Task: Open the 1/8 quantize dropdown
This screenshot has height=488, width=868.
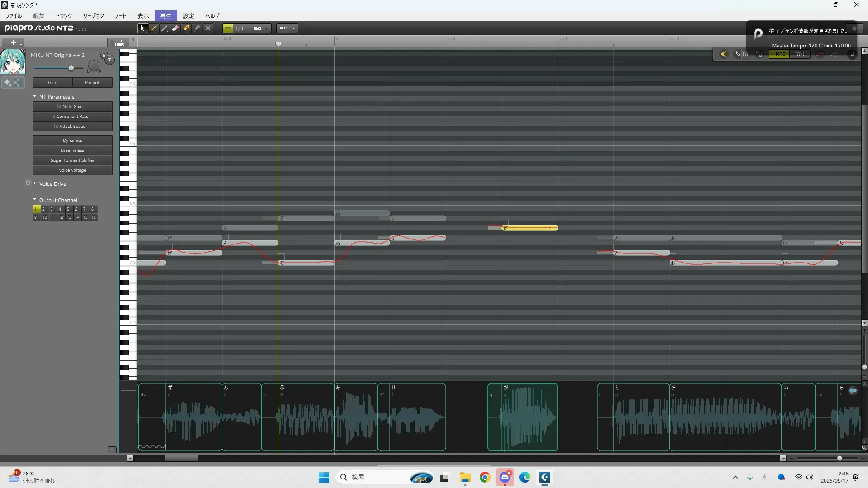Action: [266, 28]
